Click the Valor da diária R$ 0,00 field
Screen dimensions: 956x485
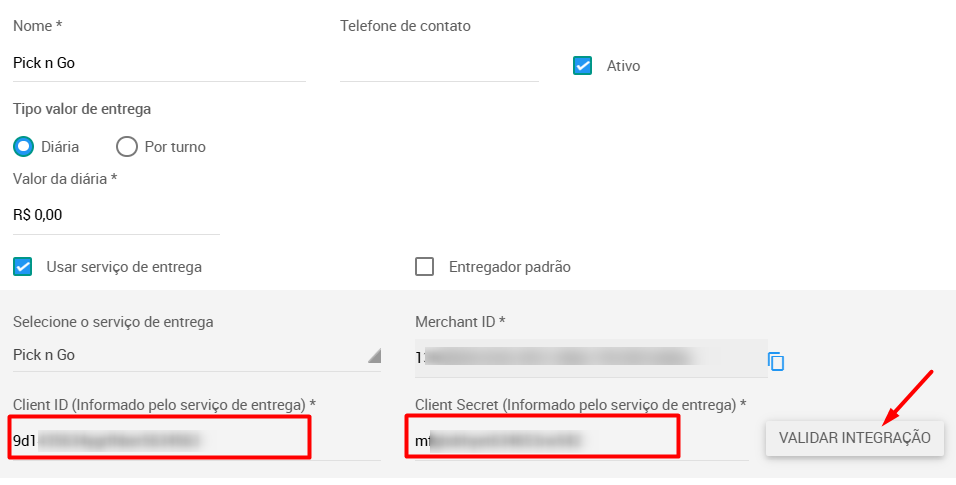pos(116,215)
